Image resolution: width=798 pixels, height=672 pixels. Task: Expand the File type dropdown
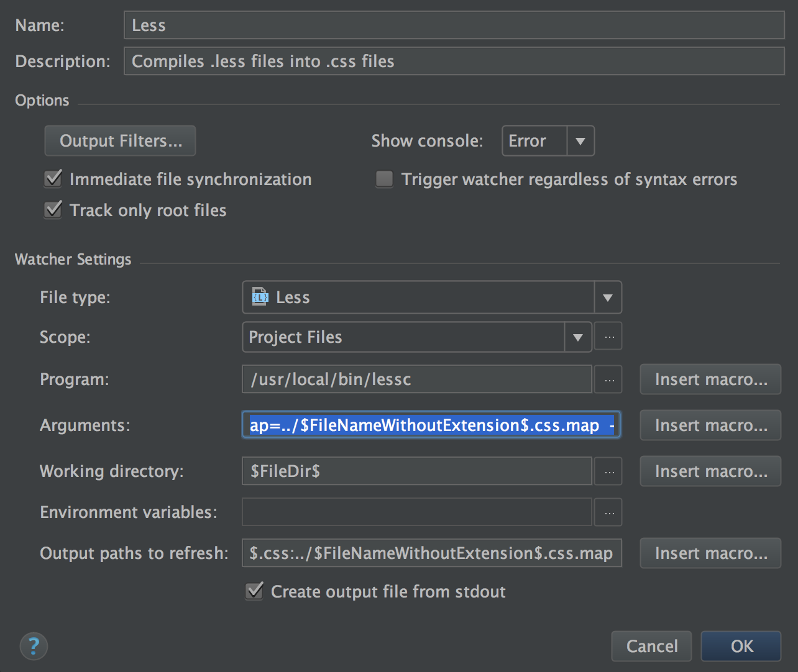tap(607, 297)
